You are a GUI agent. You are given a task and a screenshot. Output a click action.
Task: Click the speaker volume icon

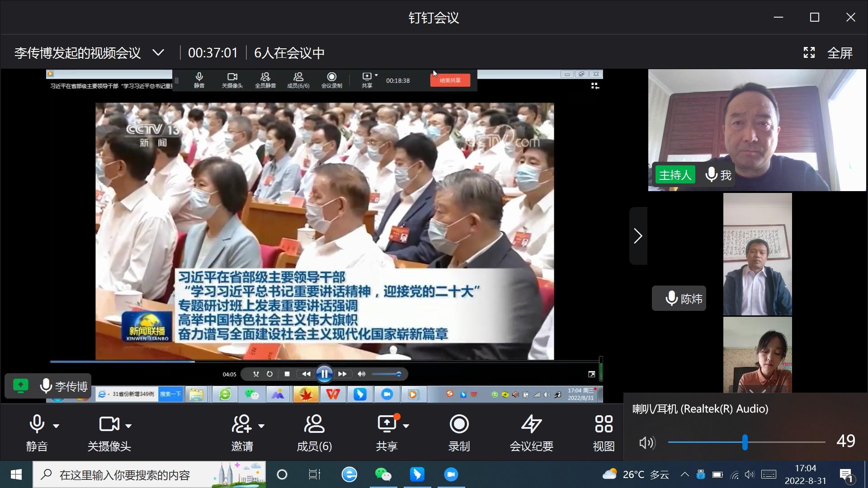pos(647,443)
